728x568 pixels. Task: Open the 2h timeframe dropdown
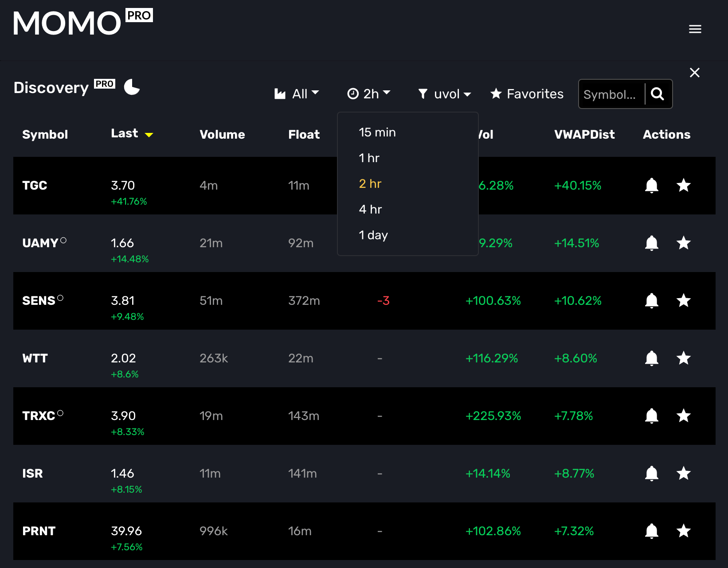click(x=368, y=94)
